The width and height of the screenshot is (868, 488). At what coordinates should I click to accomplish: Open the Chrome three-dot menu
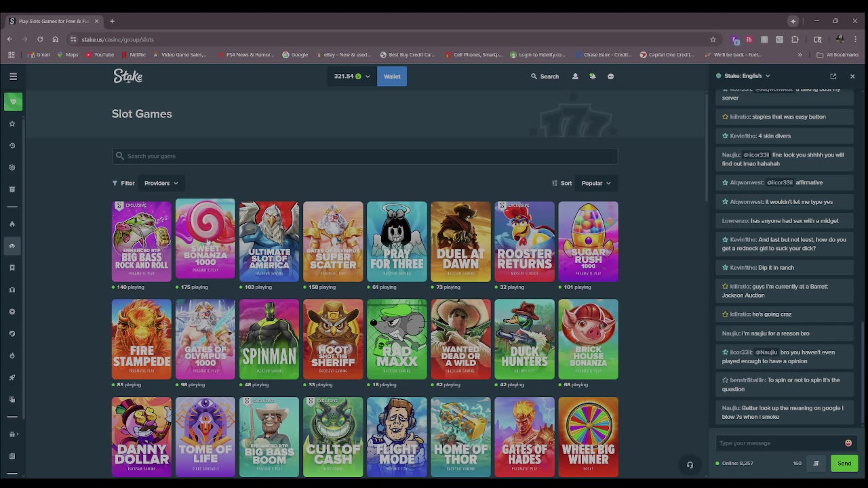click(856, 39)
